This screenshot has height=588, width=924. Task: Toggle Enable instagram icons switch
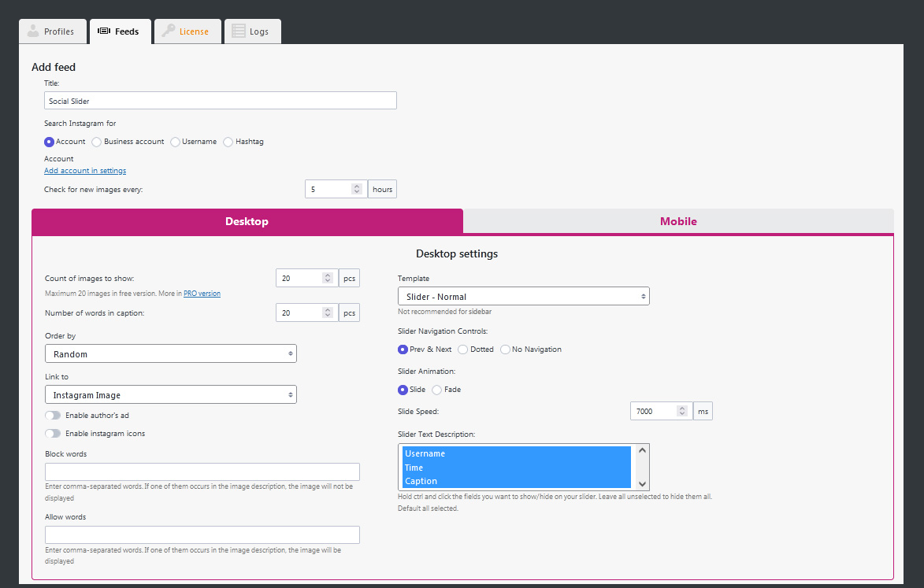53,434
